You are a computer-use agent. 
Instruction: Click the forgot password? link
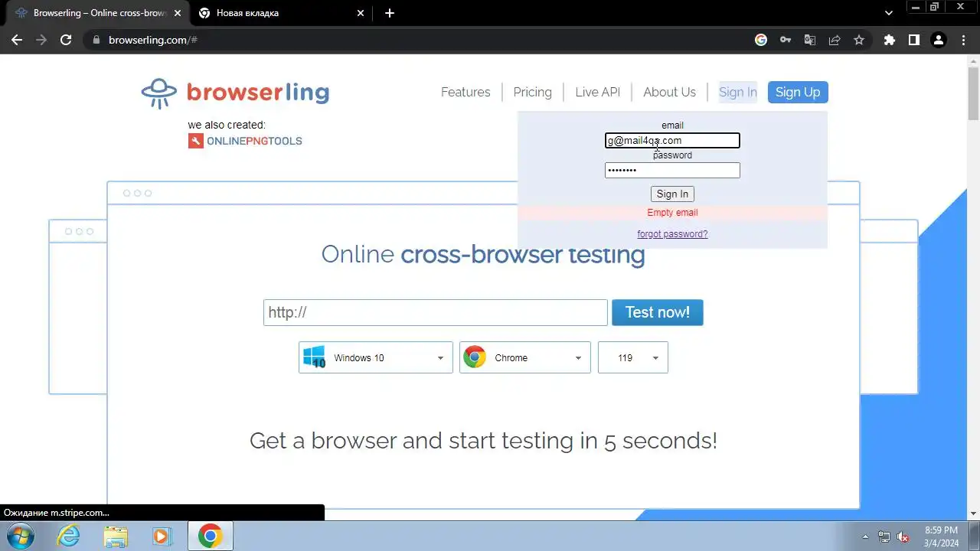(672, 234)
